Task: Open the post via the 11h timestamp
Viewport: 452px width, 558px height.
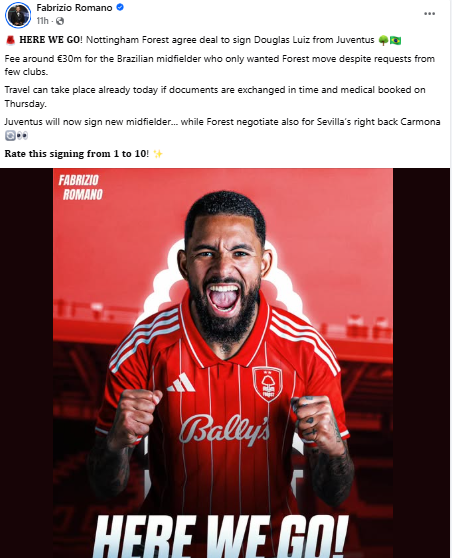Action: coord(42,21)
